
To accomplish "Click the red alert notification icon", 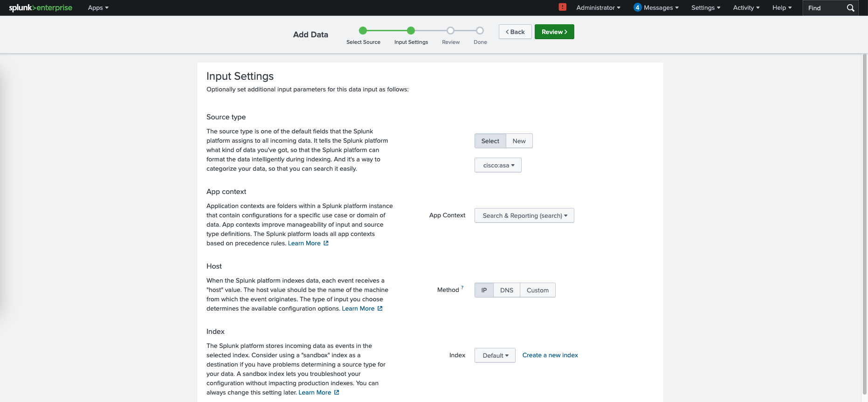I will (x=562, y=7).
